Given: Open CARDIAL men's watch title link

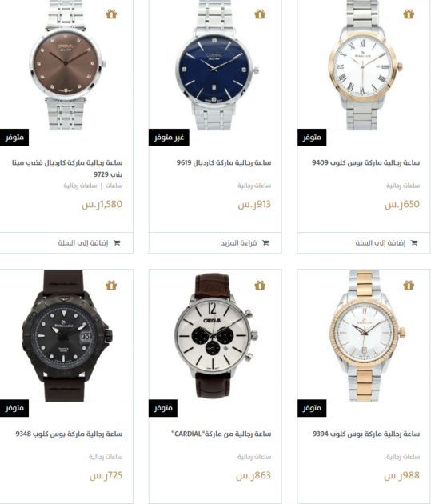Looking at the screenshot, I should [221, 434].
